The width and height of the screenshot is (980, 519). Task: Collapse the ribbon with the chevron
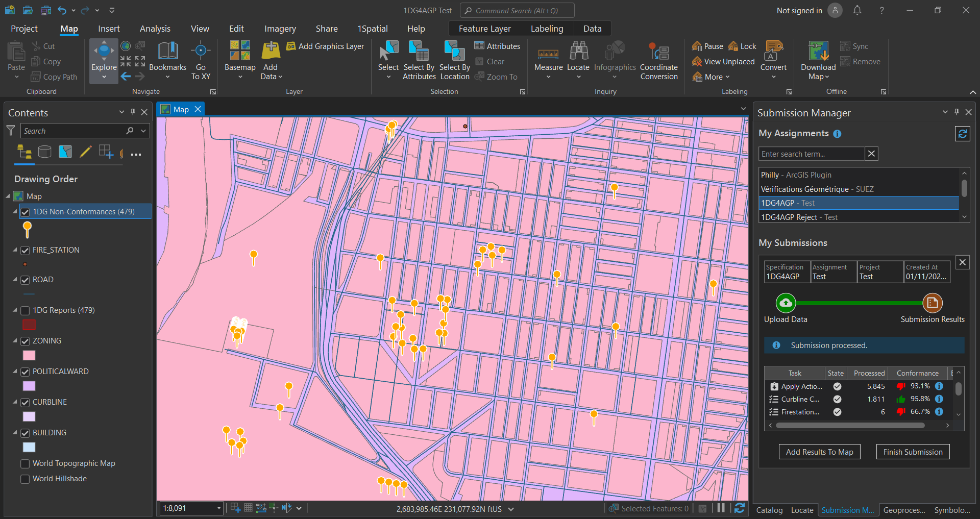tap(973, 92)
